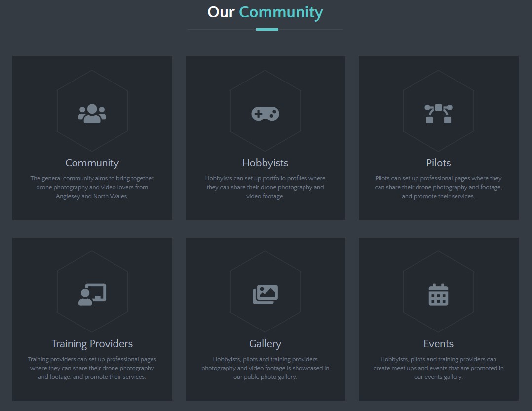Click text 'Training providers can set up professional pages'
Image resolution: width=532 pixels, height=411 pixels.
(92, 359)
